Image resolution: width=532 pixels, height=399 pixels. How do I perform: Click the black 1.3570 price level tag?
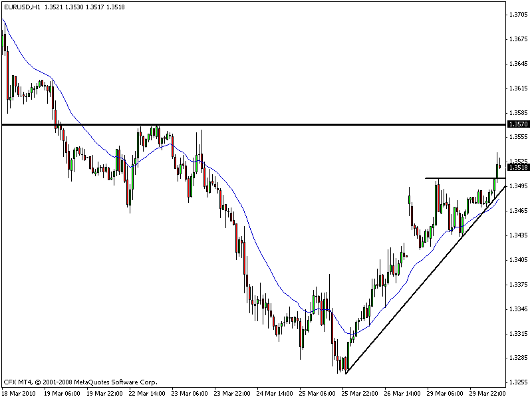click(517, 124)
